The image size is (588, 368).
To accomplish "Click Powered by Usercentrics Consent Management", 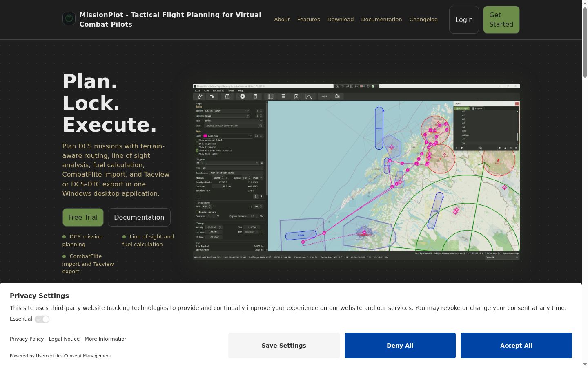I will pyautogui.click(x=60, y=356).
